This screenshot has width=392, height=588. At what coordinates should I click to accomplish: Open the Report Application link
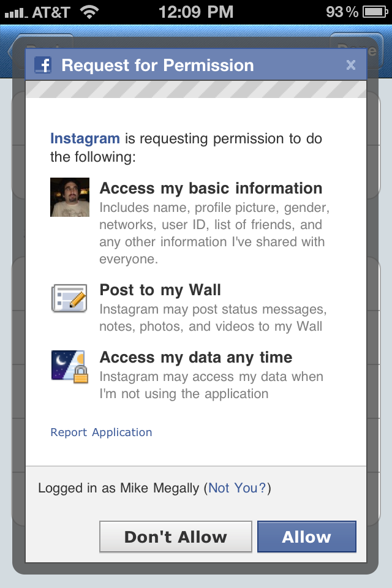(101, 432)
